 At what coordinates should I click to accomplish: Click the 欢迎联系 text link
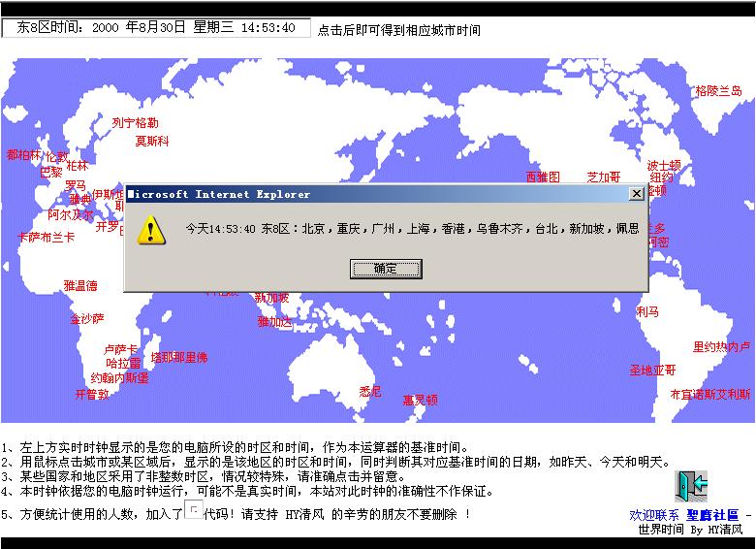tap(654, 515)
